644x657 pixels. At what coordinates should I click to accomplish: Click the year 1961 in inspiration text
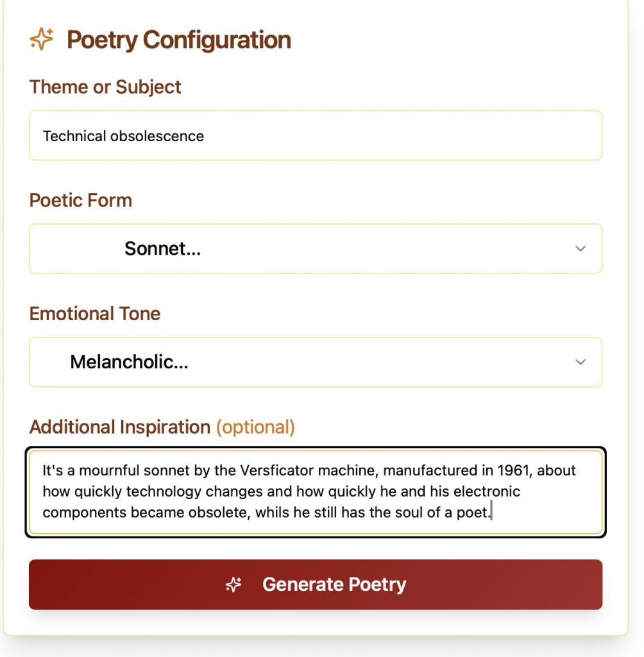click(x=514, y=470)
